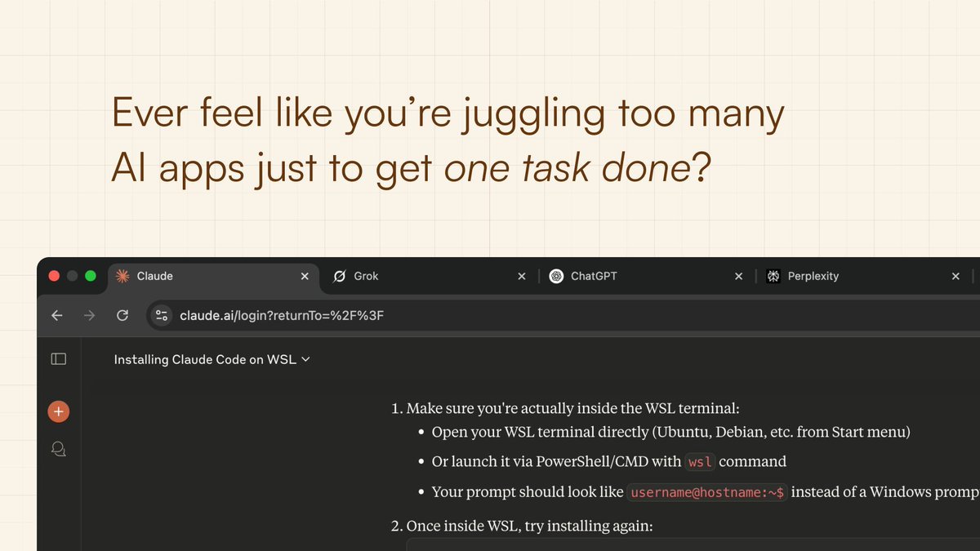Switch to the Perplexity tab

813,276
